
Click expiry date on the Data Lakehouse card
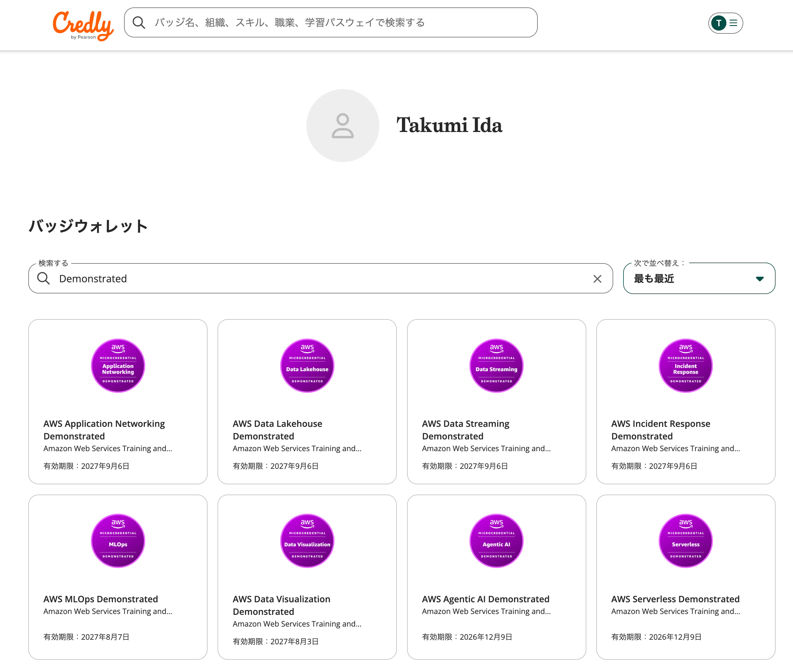point(276,466)
